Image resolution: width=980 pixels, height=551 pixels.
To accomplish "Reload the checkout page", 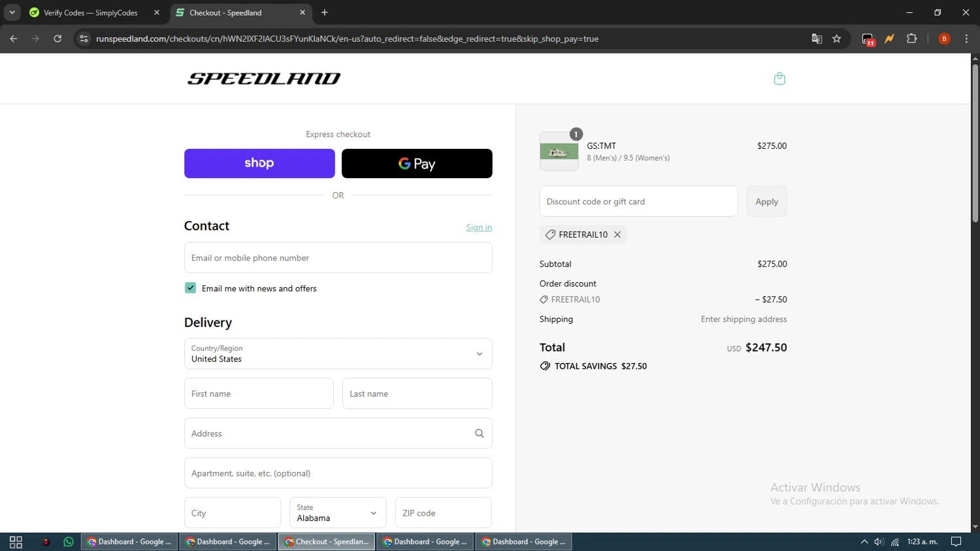I will pyautogui.click(x=57, y=39).
